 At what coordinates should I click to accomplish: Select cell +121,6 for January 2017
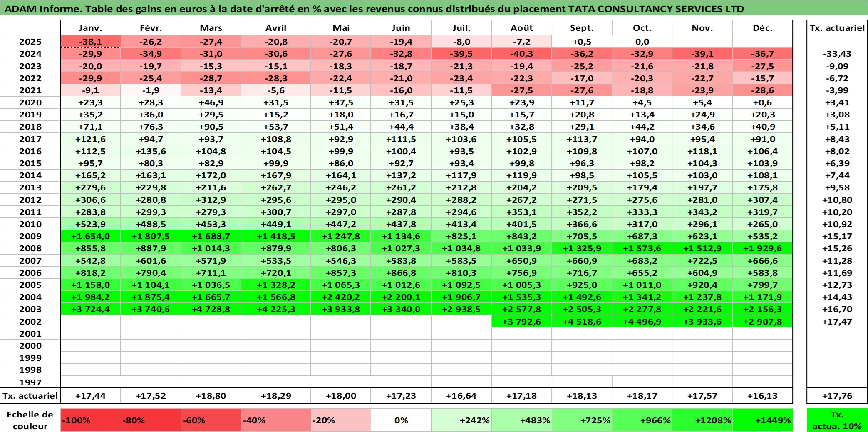90,139
